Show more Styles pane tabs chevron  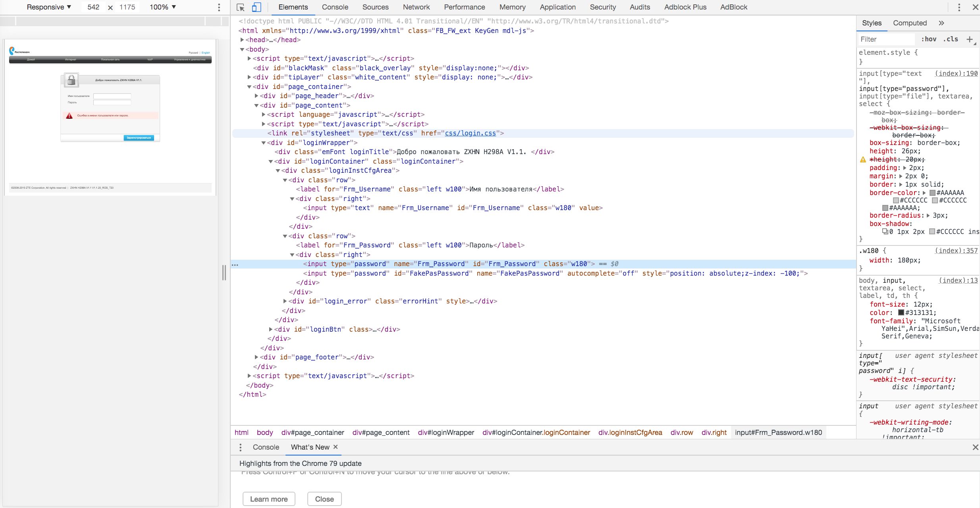pos(941,23)
